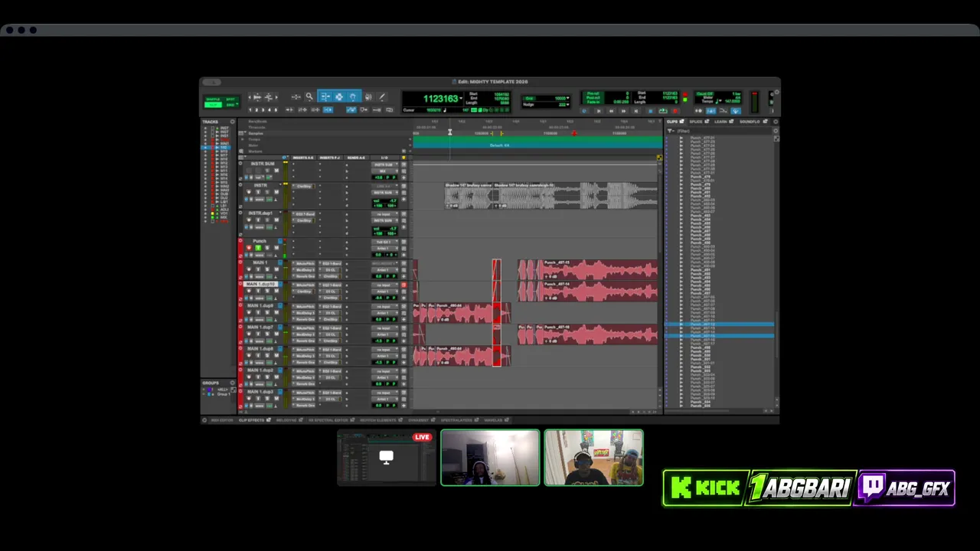Open the MIDI EDITOR bottom tab

click(x=222, y=420)
